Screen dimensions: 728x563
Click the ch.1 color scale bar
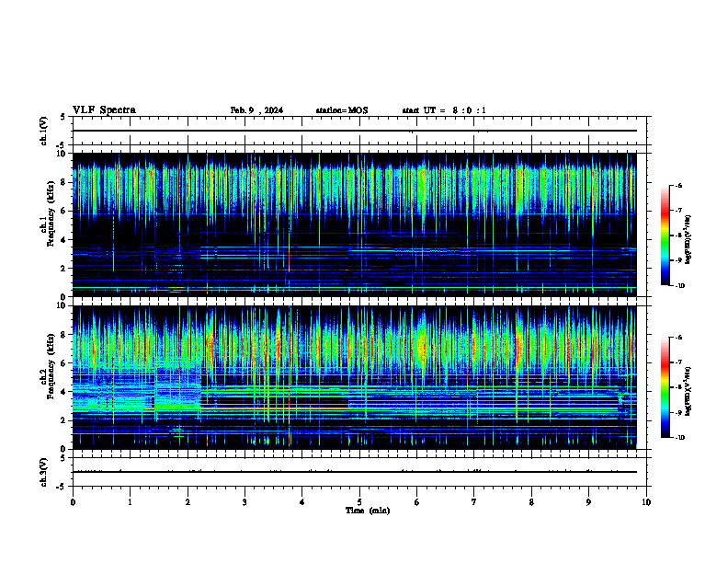tap(665, 236)
